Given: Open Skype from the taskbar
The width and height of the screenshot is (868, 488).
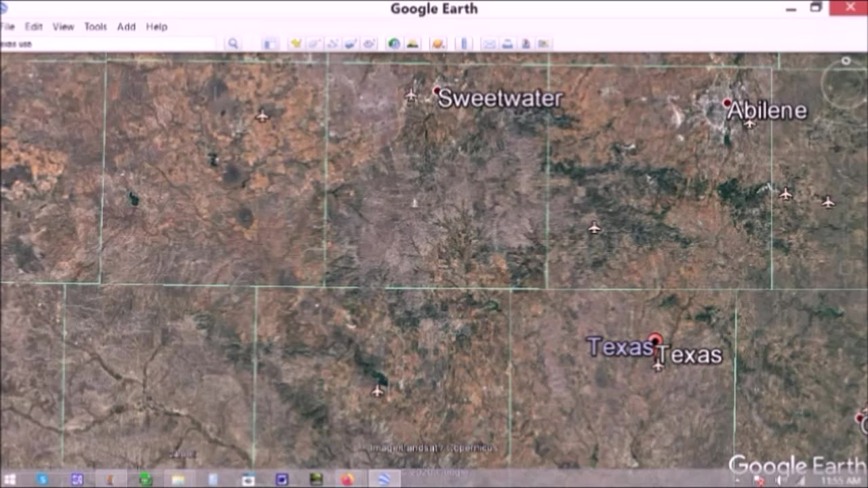Looking at the screenshot, I should pos(42,480).
